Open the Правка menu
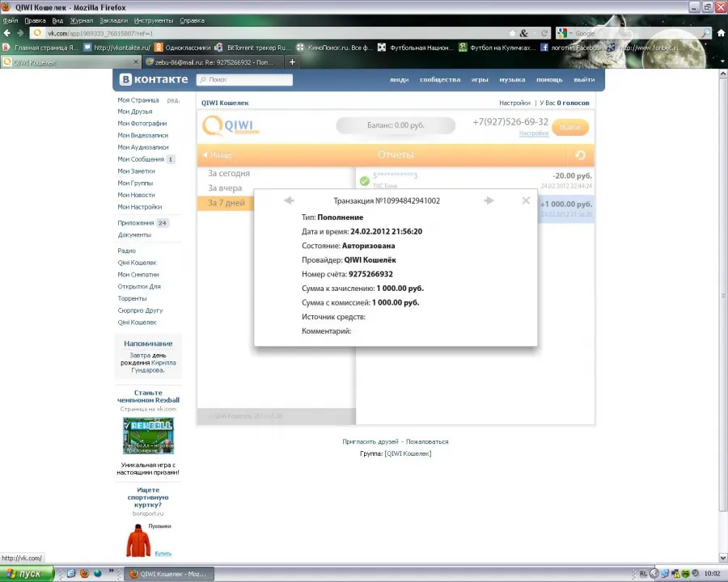 (35, 20)
